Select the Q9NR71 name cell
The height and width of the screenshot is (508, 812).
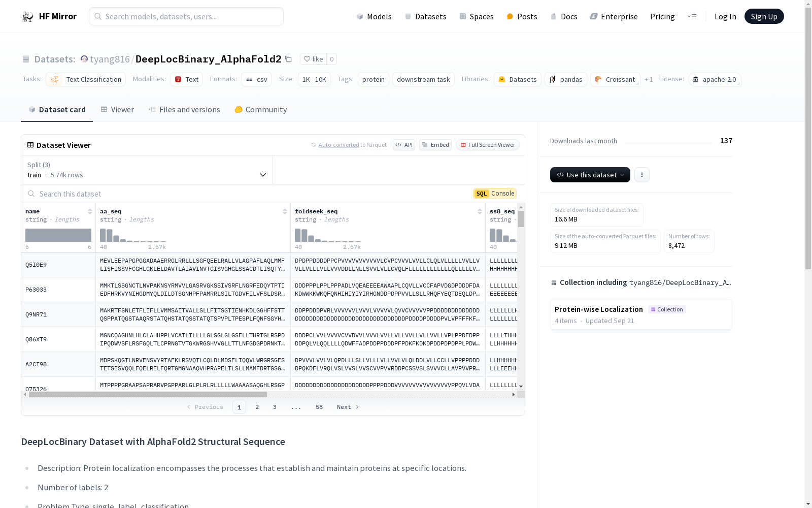pos(58,314)
